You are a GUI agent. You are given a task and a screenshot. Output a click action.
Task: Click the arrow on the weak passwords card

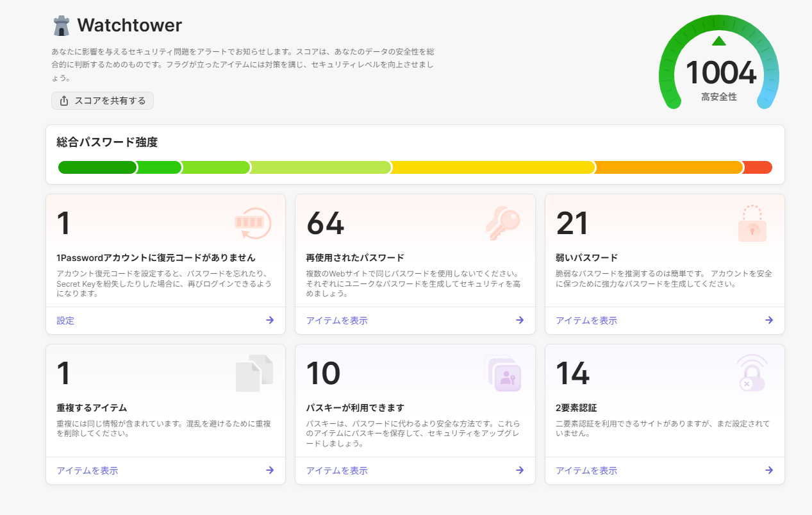770,320
